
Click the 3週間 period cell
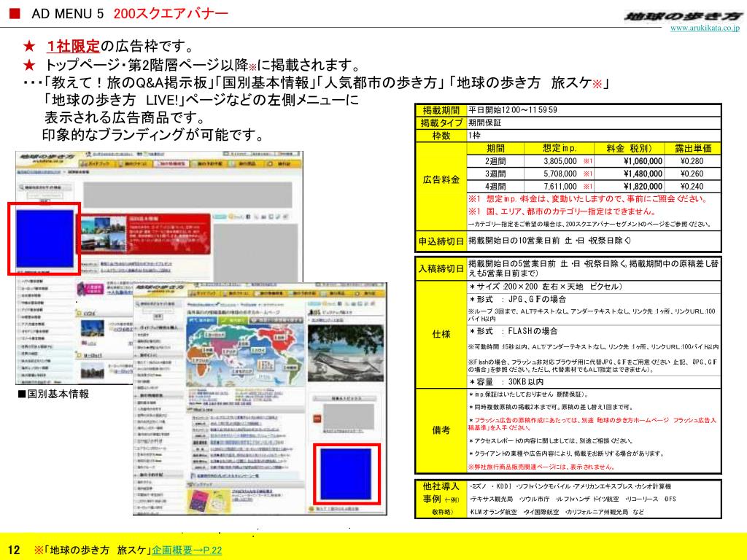pos(495,174)
